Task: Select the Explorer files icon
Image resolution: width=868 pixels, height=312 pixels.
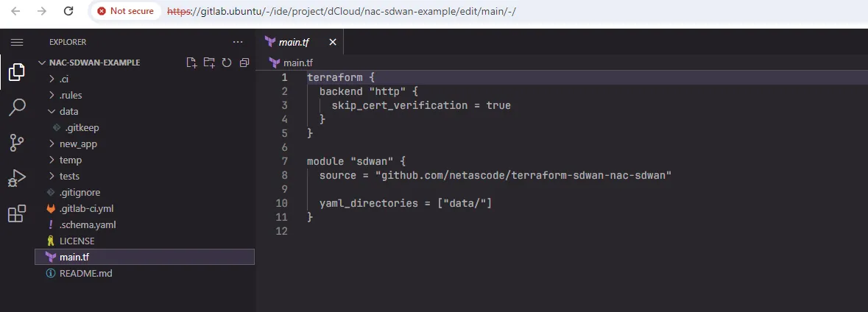Action: point(17,72)
